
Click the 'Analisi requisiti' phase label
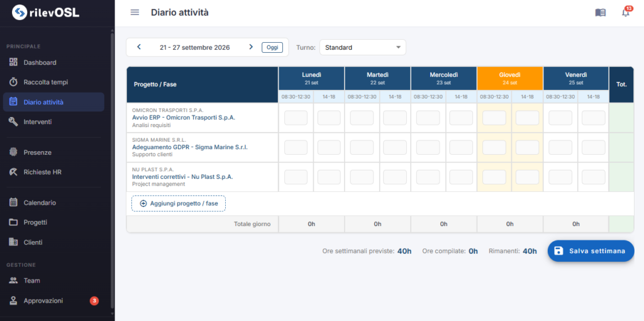[151, 125]
